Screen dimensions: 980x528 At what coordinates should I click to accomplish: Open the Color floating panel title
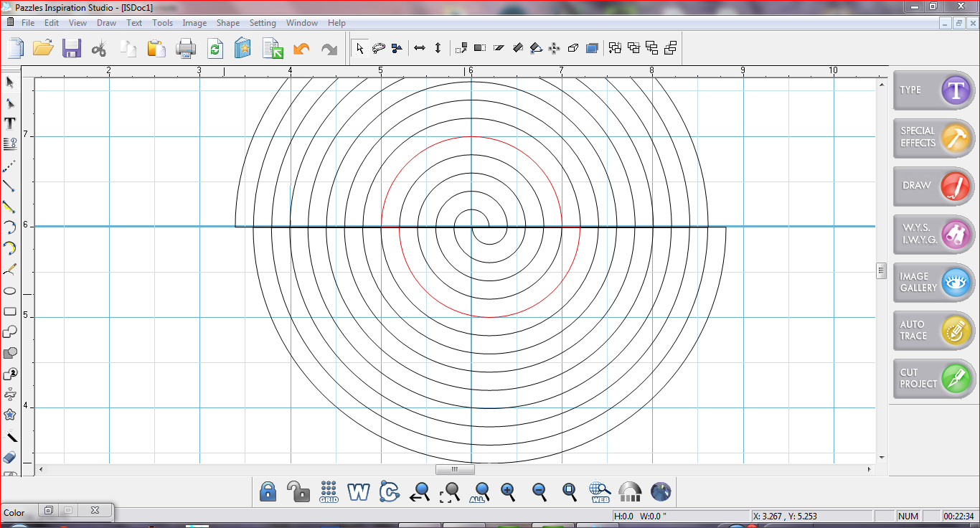click(14, 512)
